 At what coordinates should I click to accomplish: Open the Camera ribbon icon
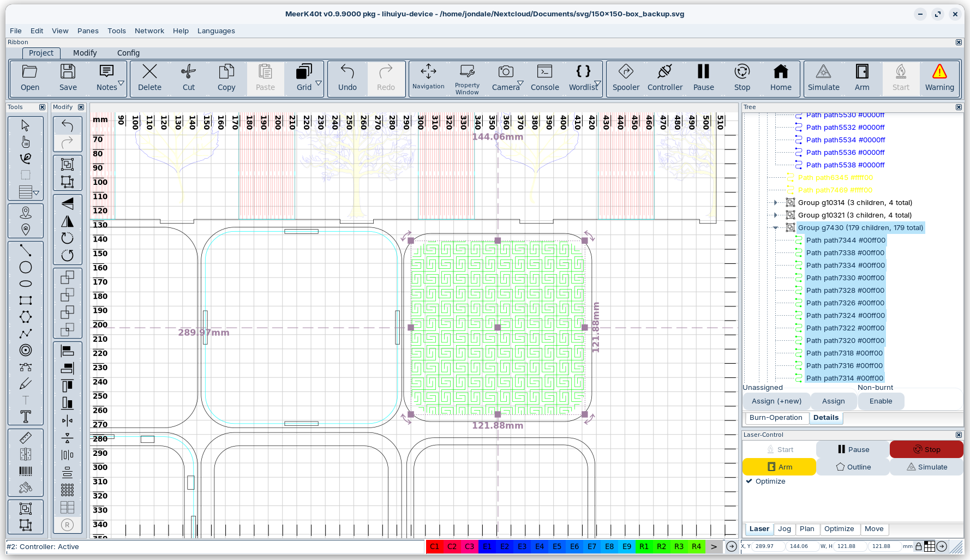click(x=506, y=77)
